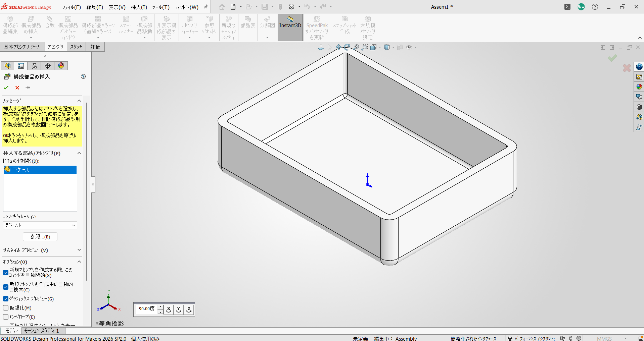Expand the サムネイル プレビュー(V) section

(x=79, y=250)
